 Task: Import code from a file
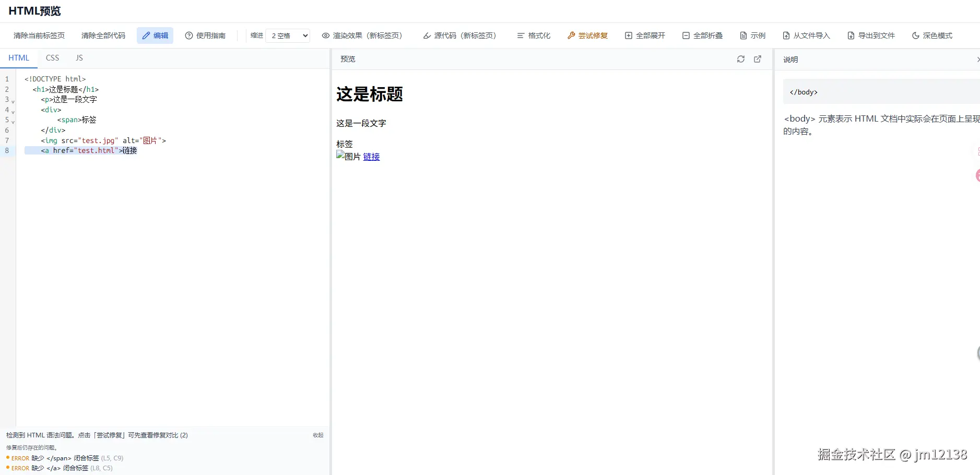(806, 35)
